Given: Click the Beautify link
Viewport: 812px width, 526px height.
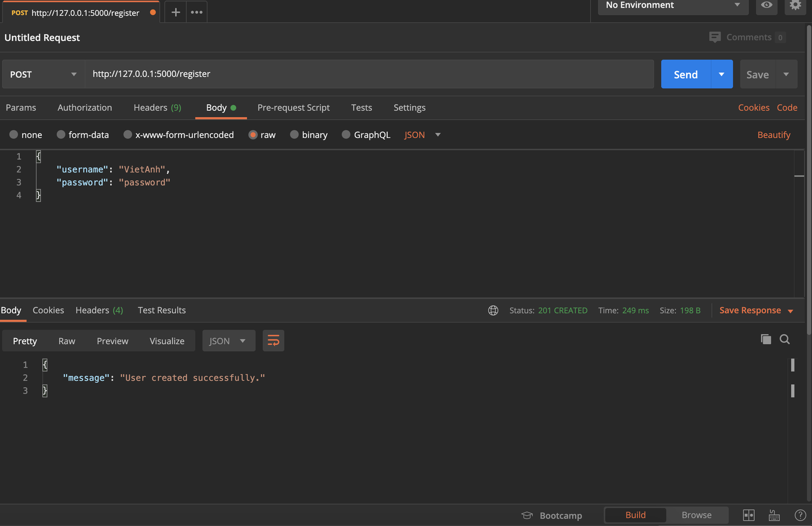Looking at the screenshot, I should [x=774, y=135].
